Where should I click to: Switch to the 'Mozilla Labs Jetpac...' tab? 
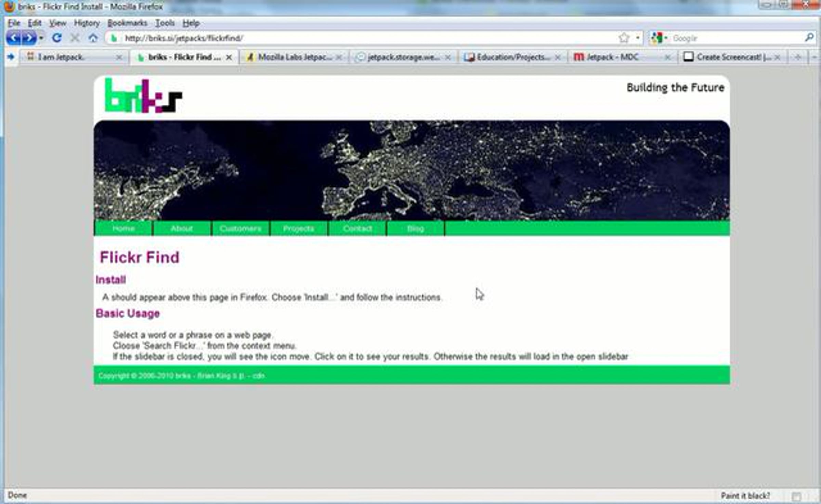[x=294, y=57]
